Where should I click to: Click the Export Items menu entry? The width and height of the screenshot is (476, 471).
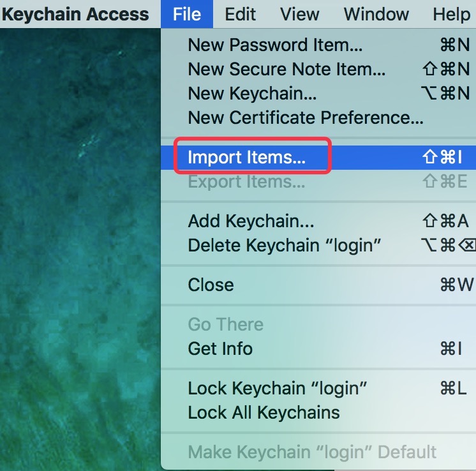pyautogui.click(x=246, y=182)
